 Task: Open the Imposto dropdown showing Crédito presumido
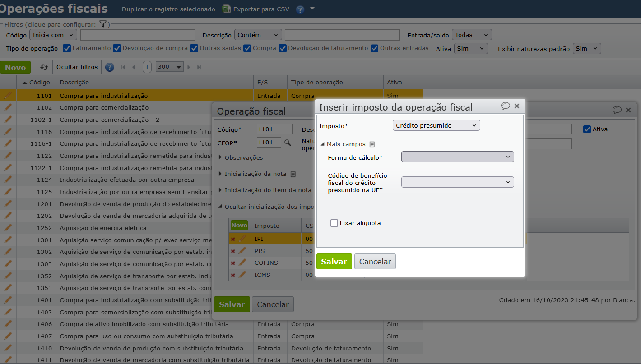436,125
